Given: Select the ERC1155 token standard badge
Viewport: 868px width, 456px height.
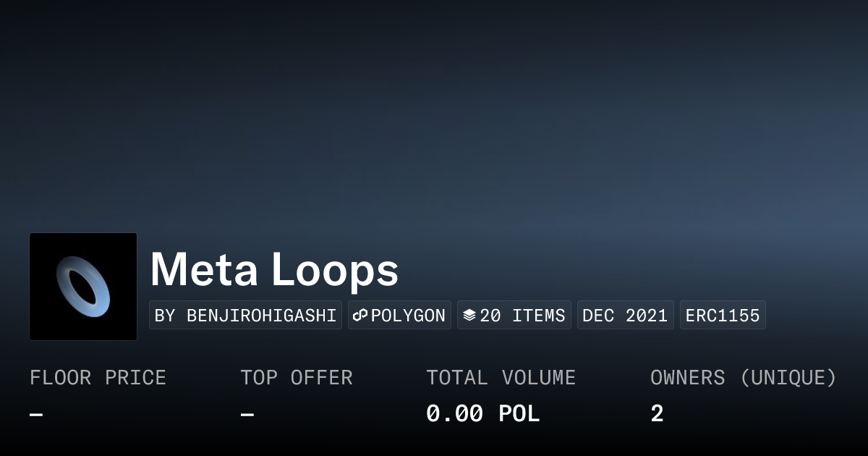Looking at the screenshot, I should (x=723, y=316).
